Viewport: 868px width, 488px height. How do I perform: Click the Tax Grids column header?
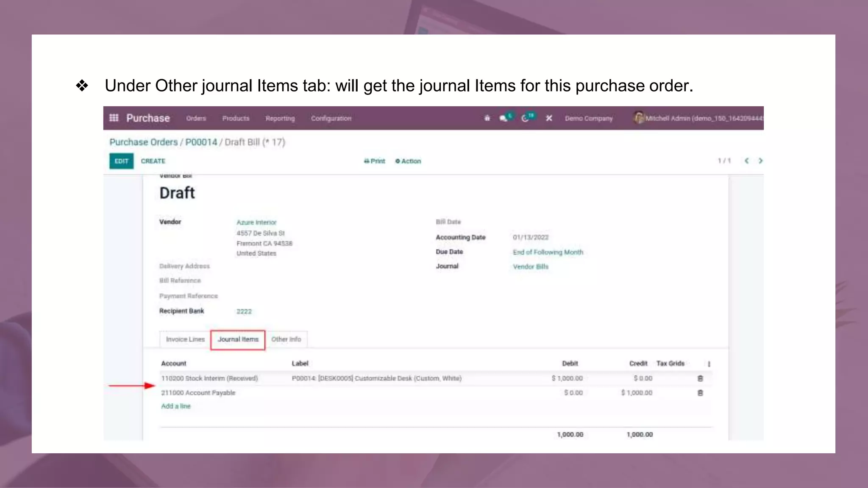tap(670, 363)
